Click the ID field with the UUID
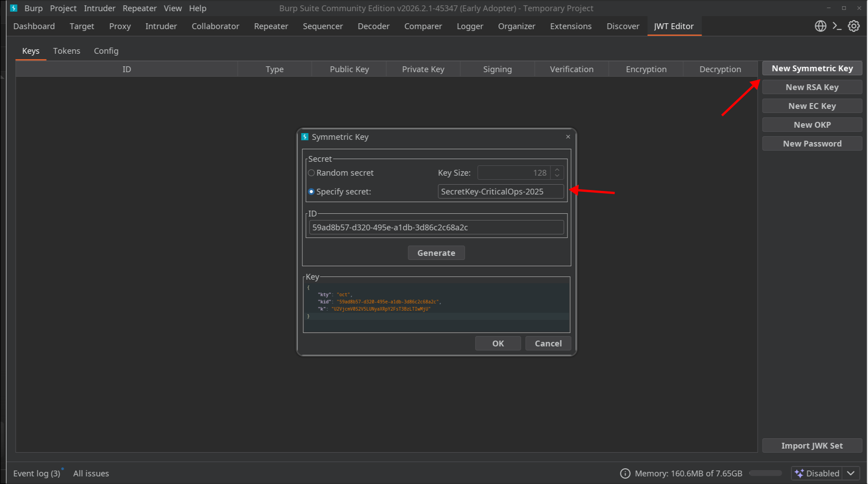Image resolution: width=868 pixels, height=484 pixels. [x=436, y=227]
